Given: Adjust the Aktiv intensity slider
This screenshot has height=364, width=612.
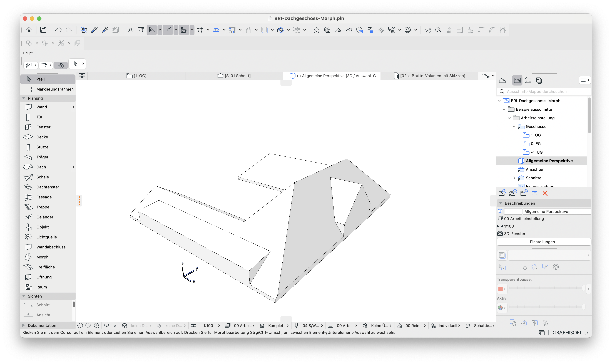Looking at the screenshot, I should [547, 307].
